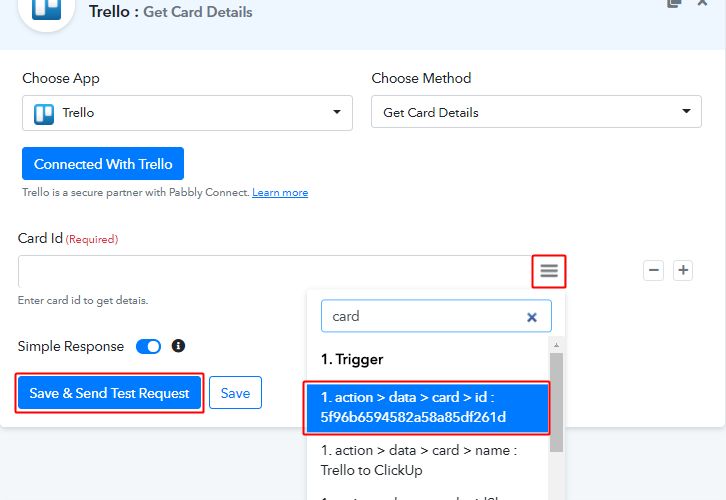Click the Trello logo in header
The width and height of the screenshot is (726, 500).
[46, 9]
